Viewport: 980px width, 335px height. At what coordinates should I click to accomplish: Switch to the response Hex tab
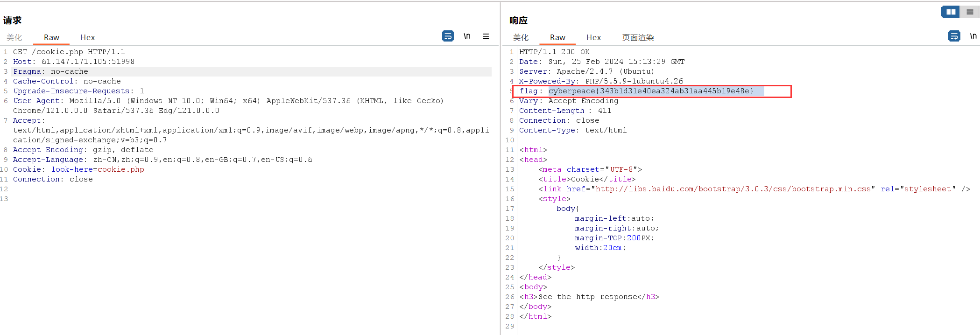[593, 37]
